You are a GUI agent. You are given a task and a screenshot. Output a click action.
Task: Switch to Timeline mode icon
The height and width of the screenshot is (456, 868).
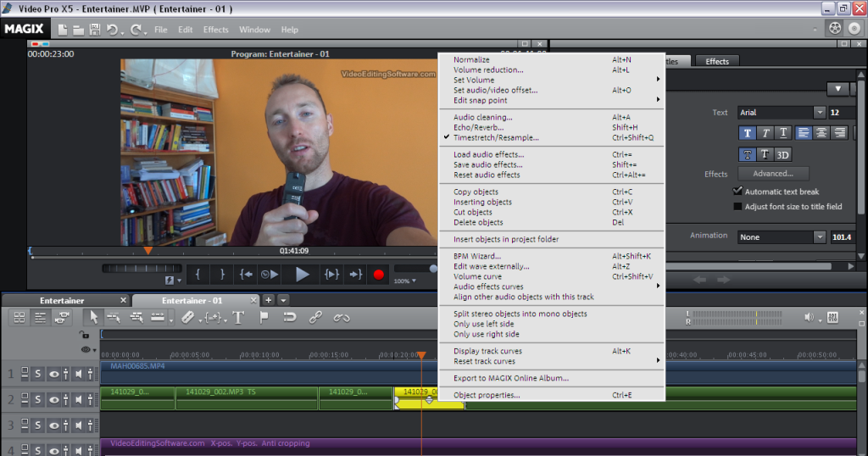(41, 318)
